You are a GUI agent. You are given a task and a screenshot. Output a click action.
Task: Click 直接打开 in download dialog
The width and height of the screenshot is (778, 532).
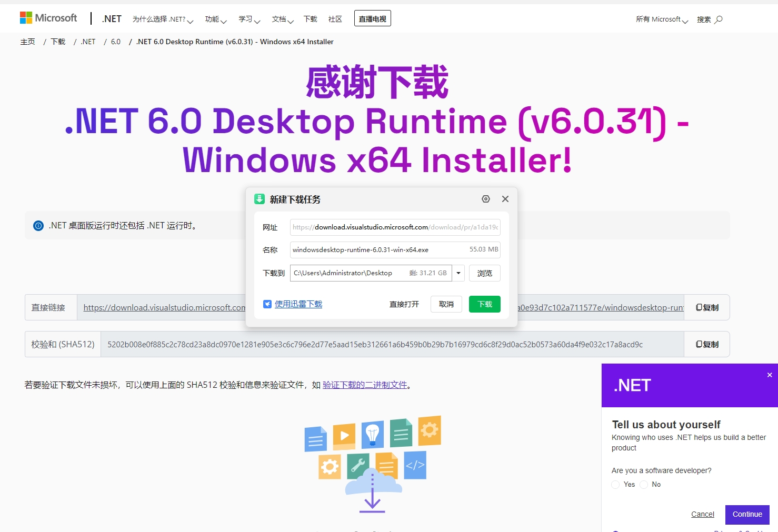point(404,304)
